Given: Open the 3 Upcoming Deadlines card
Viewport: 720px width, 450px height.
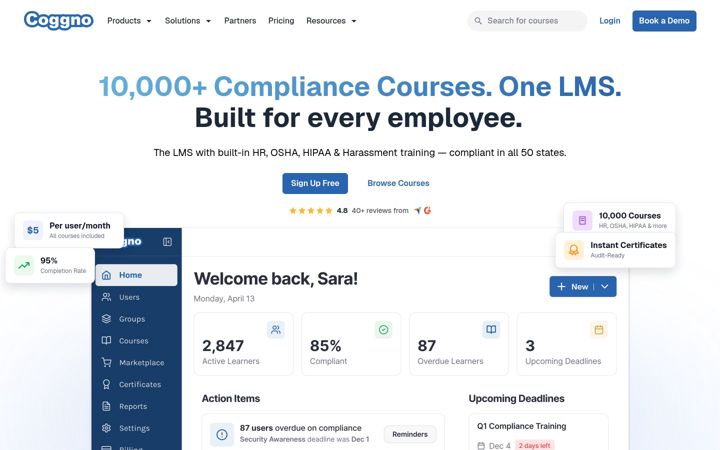Looking at the screenshot, I should pos(567,344).
